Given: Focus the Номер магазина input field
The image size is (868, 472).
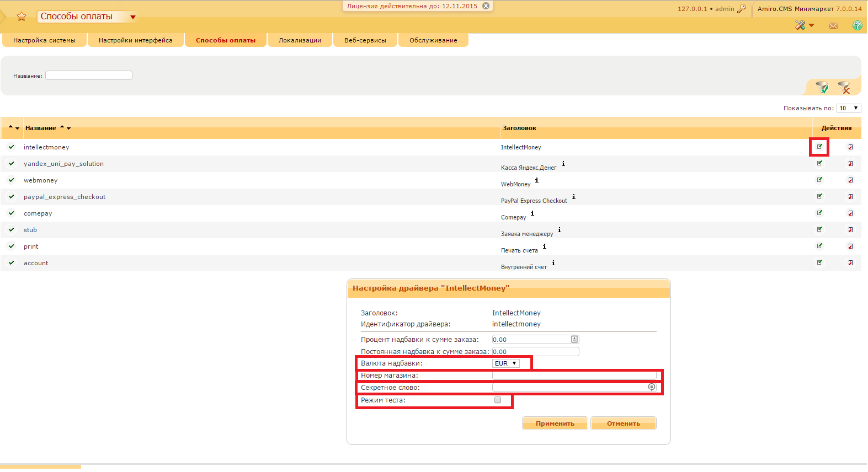Looking at the screenshot, I should (x=574, y=376).
